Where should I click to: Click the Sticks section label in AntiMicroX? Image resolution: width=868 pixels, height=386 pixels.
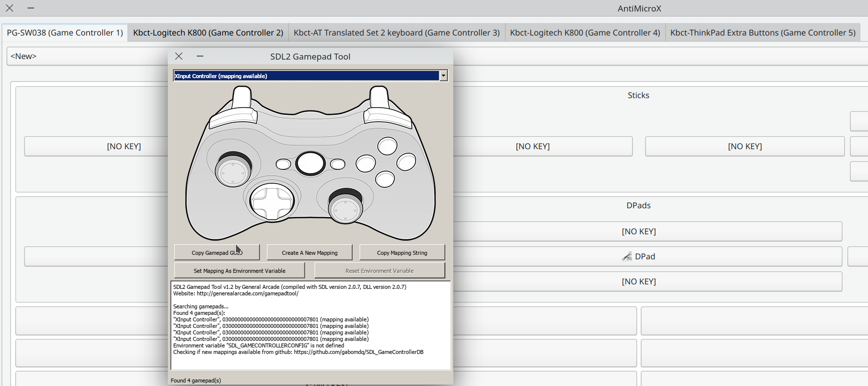[x=638, y=95]
